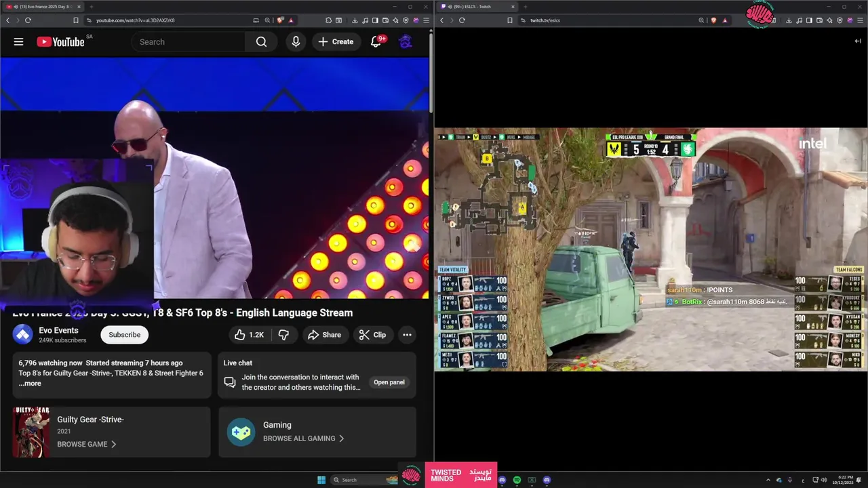The image size is (868, 488).
Task: Collapse Twitch chat with arrow icon
Action: 858,41
